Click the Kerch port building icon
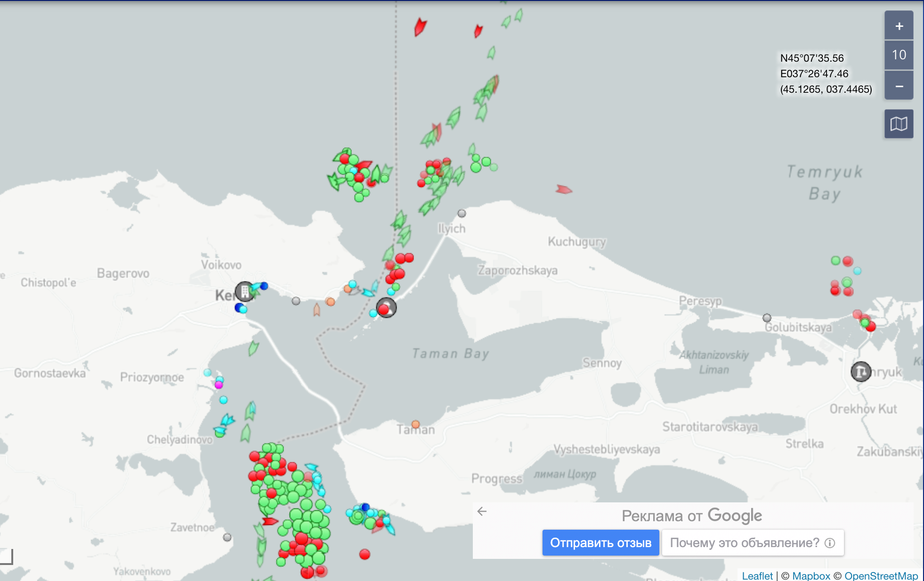924x581 pixels. [x=245, y=291]
